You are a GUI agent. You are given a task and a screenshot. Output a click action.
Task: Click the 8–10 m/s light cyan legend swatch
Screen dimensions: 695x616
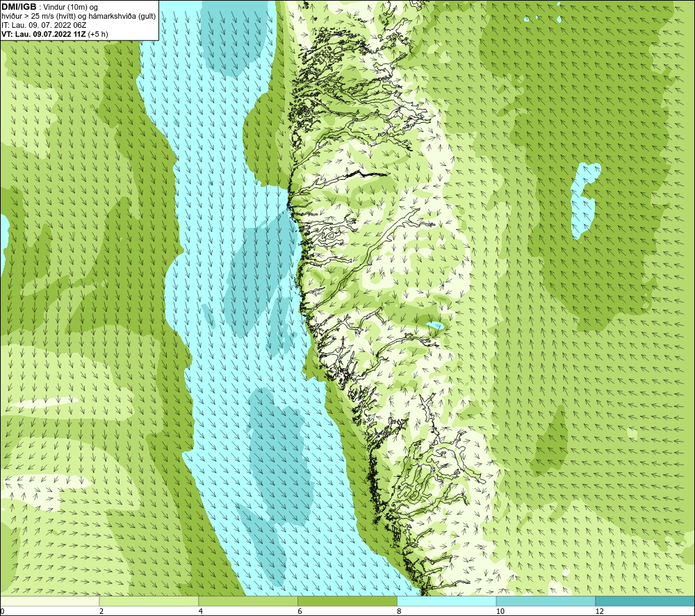pos(447,601)
